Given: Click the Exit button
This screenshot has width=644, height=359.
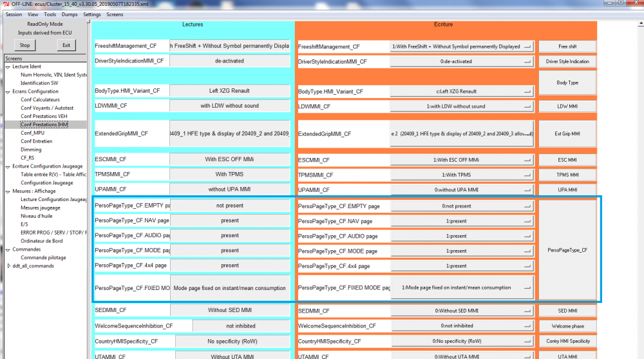Looking at the screenshot, I should click(66, 45).
